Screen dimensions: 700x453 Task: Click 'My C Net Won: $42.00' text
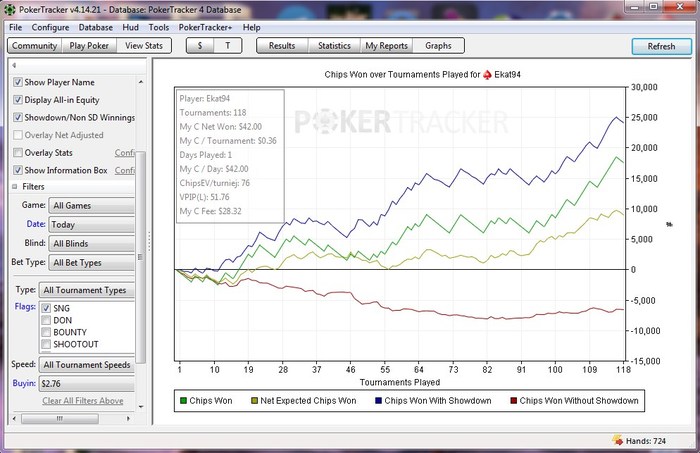point(221,127)
